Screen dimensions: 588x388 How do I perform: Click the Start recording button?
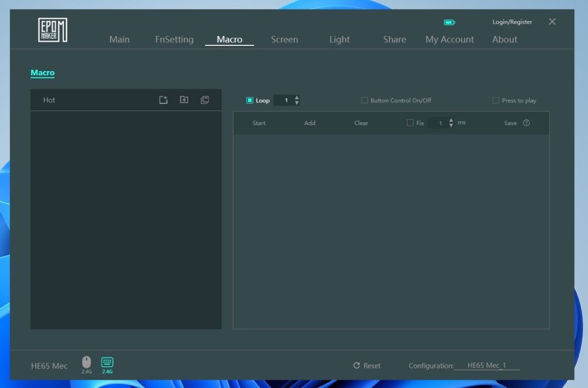(x=259, y=123)
